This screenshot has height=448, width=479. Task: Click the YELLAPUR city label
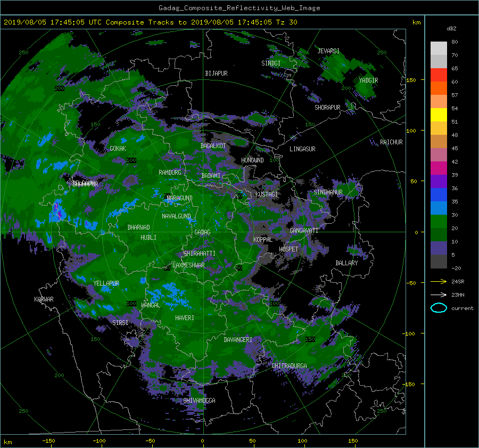[106, 283]
